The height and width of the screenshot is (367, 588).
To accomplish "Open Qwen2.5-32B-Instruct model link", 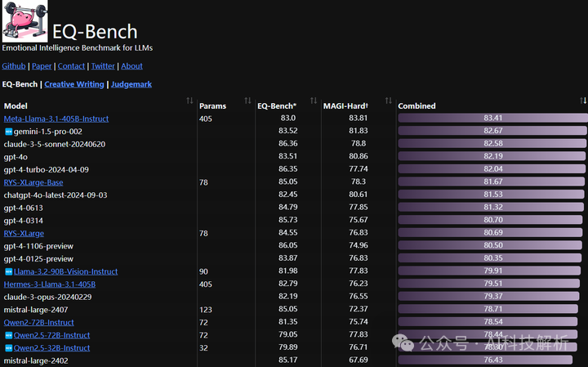I will click(x=51, y=348).
